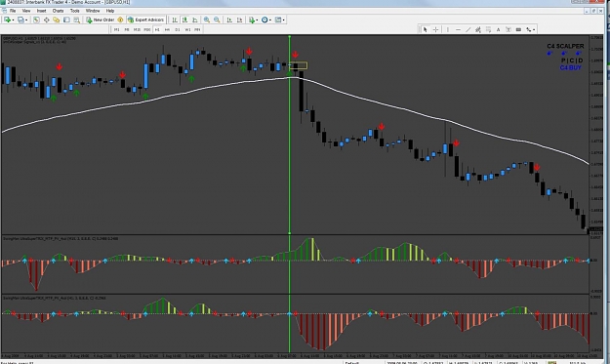Open the Periods clock icon
The width and height of the screenshot is (610, 364).
tap(264, 20)
